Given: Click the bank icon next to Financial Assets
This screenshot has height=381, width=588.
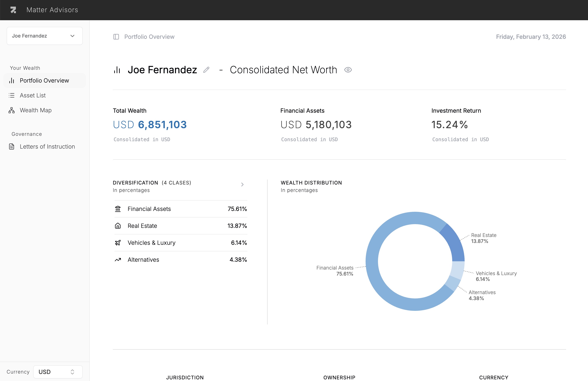Looking at the screenshot, I should point(118,209).
